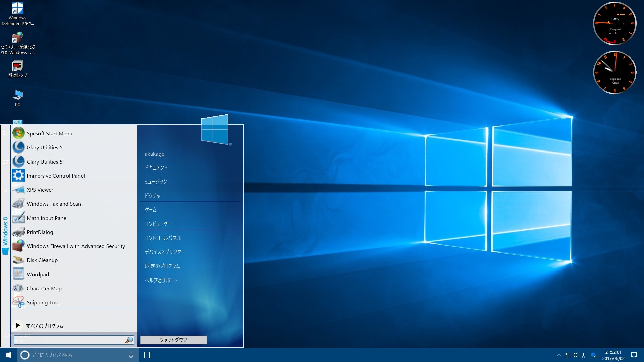Image resolution: width=644 pixels, height=362 pixels.
Task: Click the IME input mode A indicator
Action: (x=584, y=355)
